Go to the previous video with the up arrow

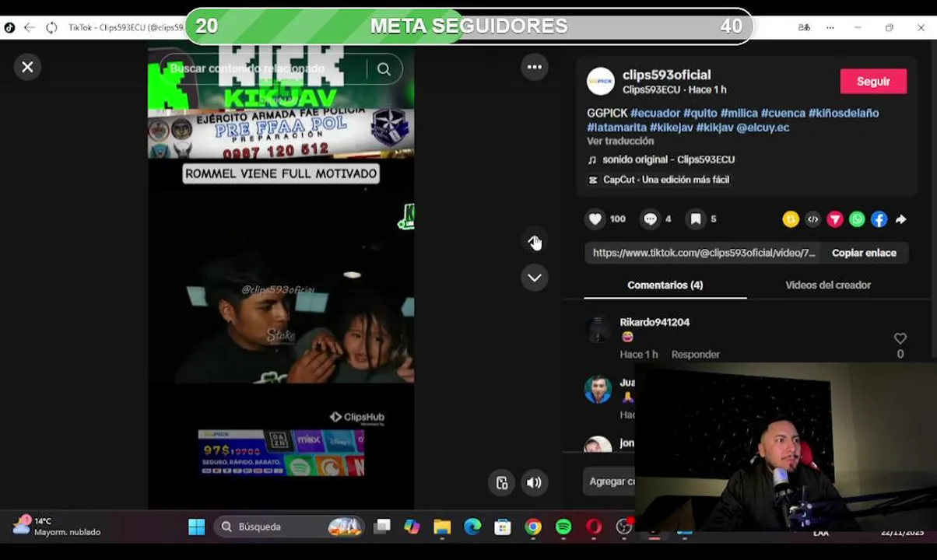coord(535,242)
